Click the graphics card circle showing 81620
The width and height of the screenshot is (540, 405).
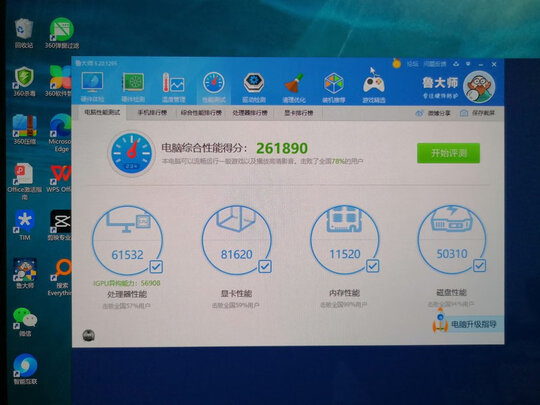coord(236,240)
